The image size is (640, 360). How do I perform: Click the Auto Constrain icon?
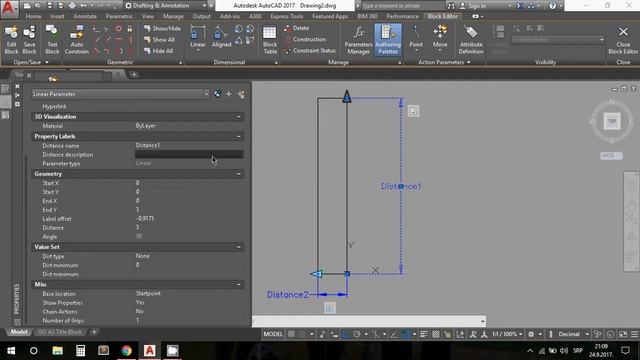click(x=76, y=40)
